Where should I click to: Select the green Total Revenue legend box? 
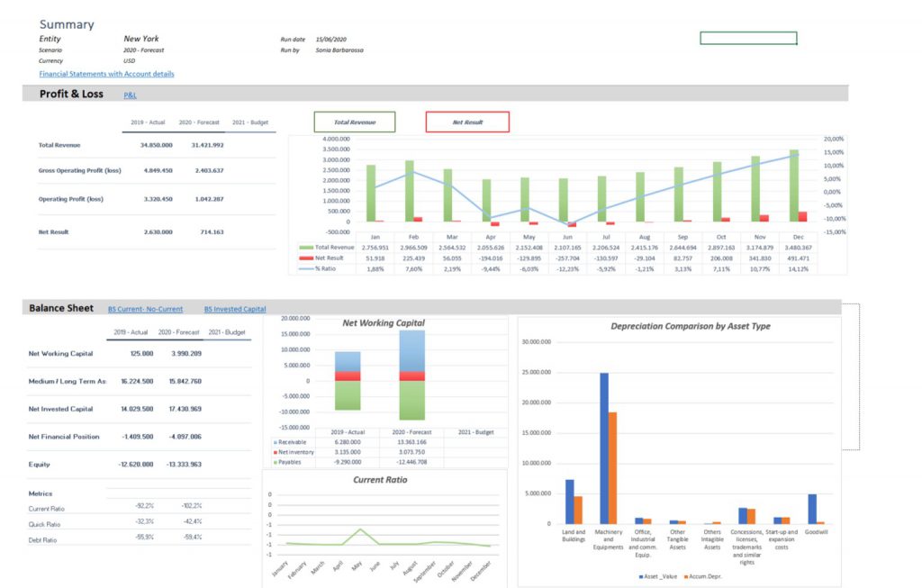click(x=355, y=122)
